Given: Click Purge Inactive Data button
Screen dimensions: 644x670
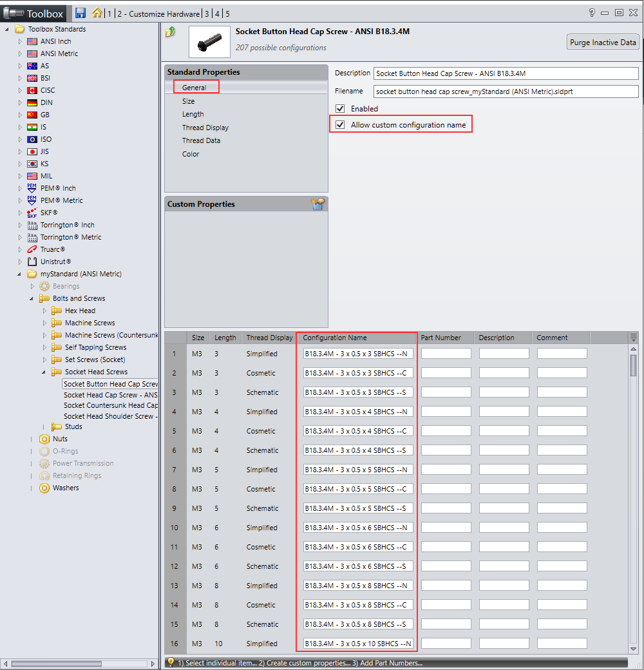Looking at the screenshot, I should click(603, 43).
